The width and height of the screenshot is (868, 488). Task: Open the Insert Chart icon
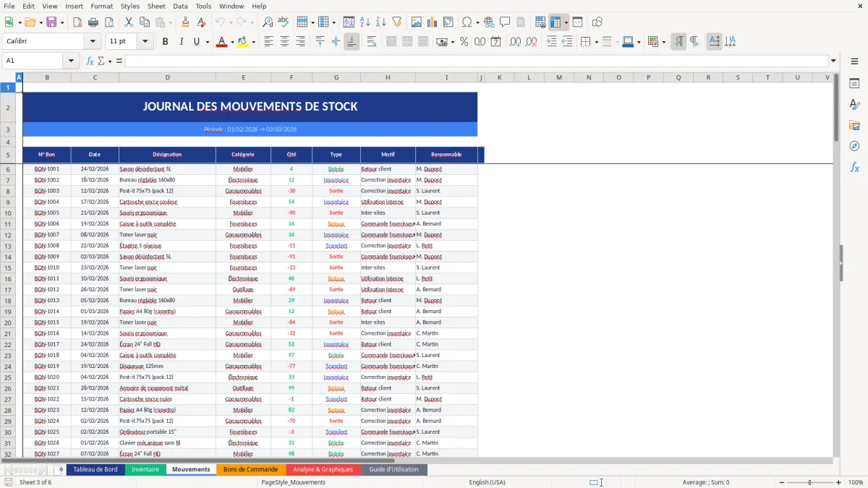point(431,22)
